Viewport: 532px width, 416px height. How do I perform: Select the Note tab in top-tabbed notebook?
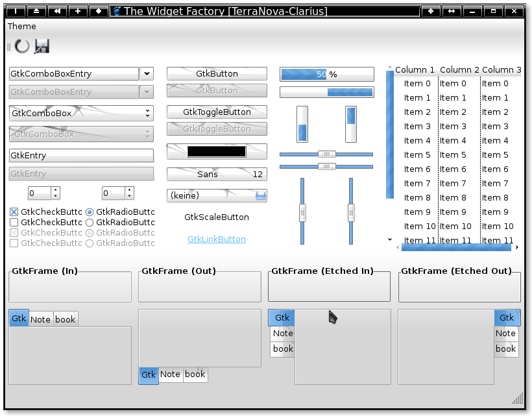[x=40, y=319]
